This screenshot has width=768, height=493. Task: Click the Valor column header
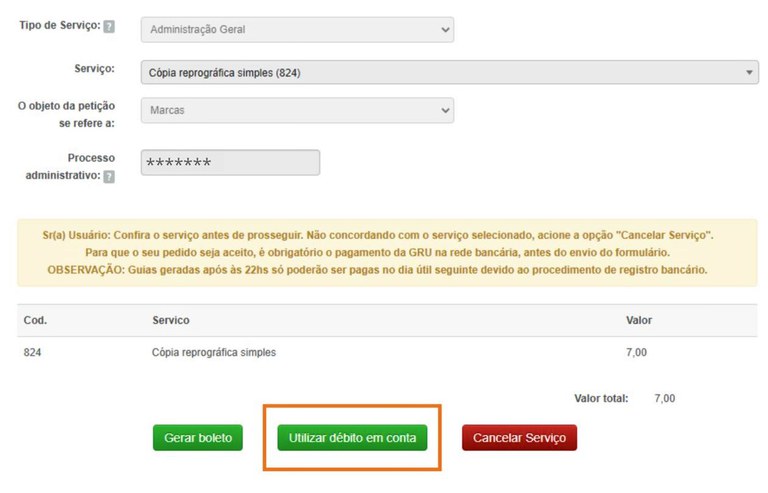coord(639,320)
